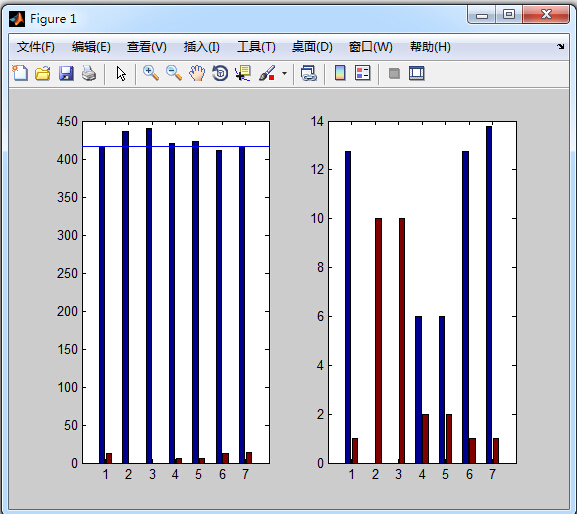The height and width of the screenshot is (514, 577).
Task: Expand the brush color dropdown arrow
Action: coord(284,73)
